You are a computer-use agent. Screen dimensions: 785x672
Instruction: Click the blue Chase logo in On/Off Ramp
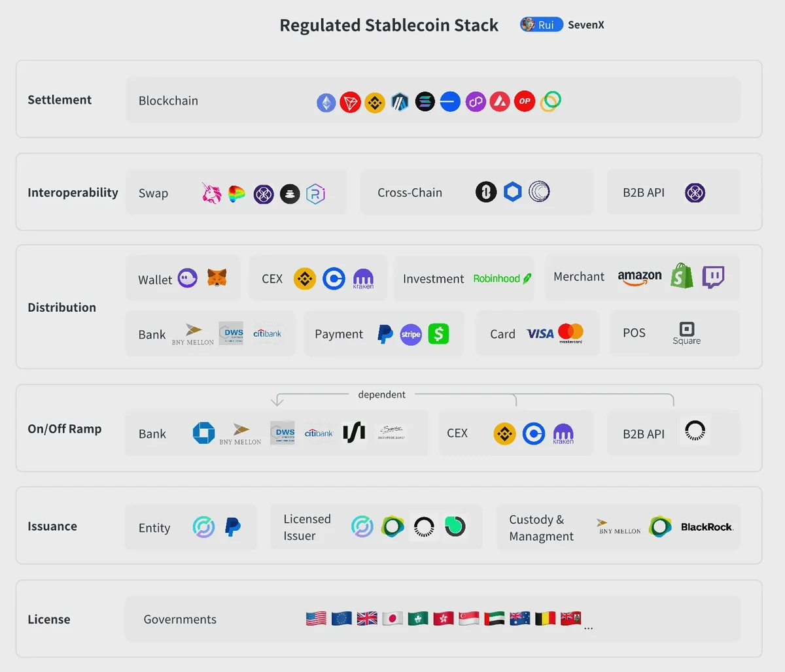[x=203, y=433]
